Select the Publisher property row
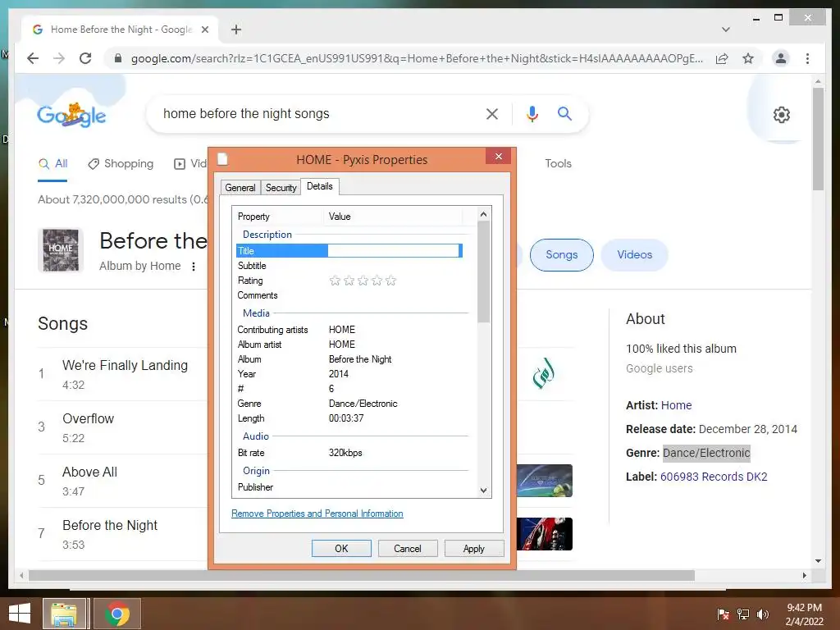This screenshot has height=630, width=840. tap(349, 487)
